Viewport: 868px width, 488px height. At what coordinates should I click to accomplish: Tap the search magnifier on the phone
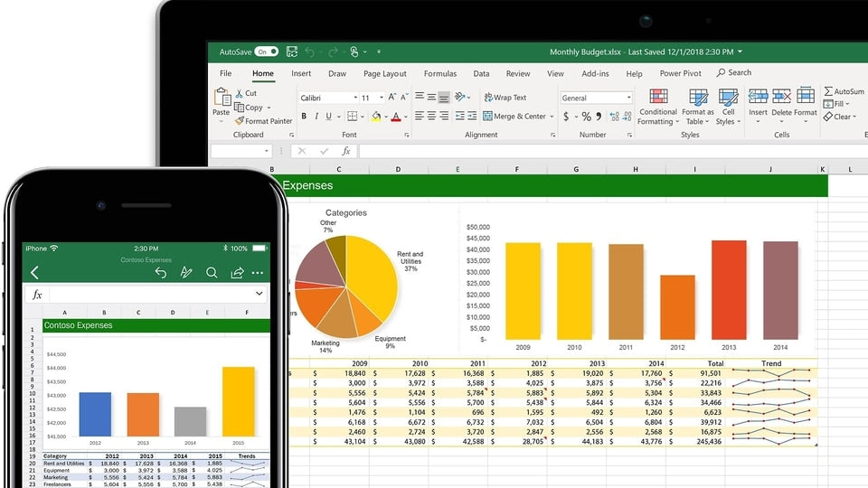click(212, 272)
